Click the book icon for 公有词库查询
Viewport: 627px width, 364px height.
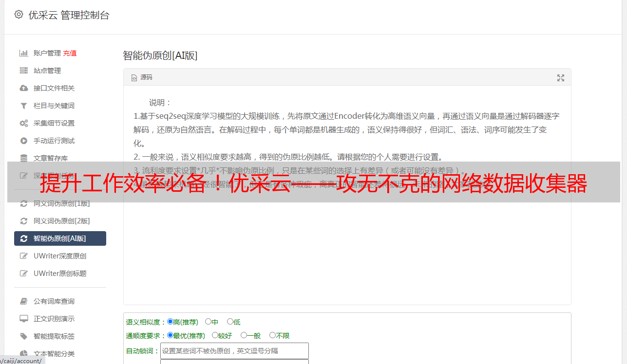click(x=23, y=301)
